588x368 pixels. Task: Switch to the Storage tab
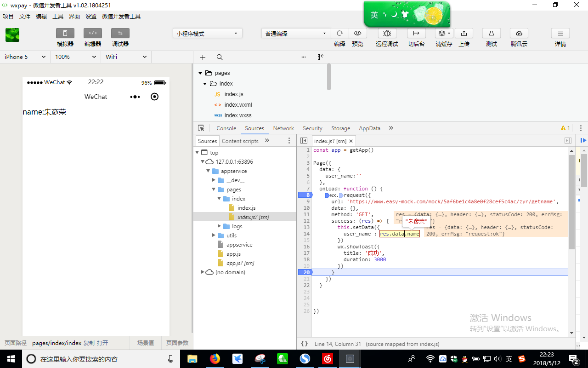tap(340, 128)
